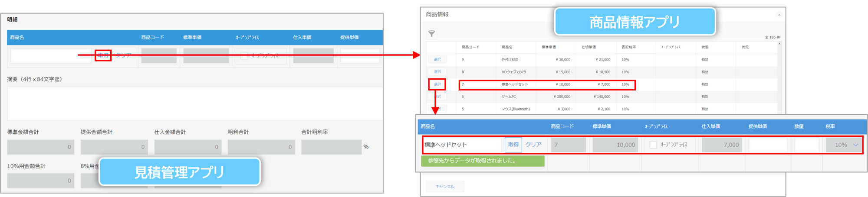Click the scroll-up arrow of the product list
The width and height of the screenshot is (868, 197).
(x=779, y=44)
